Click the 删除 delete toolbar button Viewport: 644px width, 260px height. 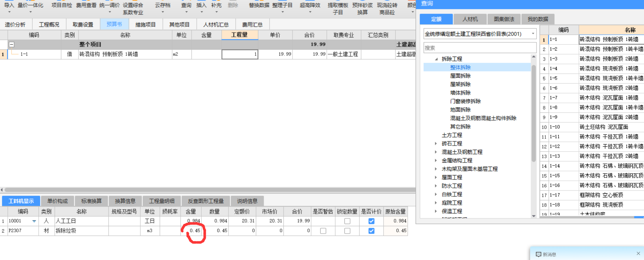pos(233,5)
